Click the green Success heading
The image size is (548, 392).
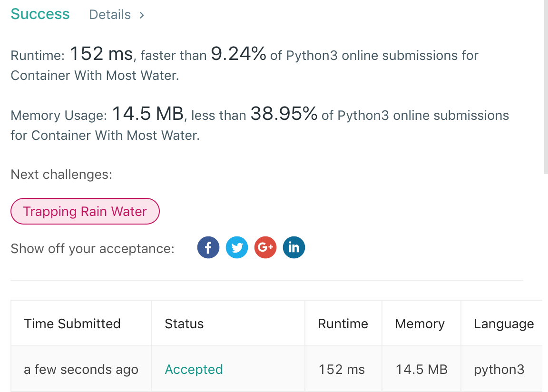(40, 14)
